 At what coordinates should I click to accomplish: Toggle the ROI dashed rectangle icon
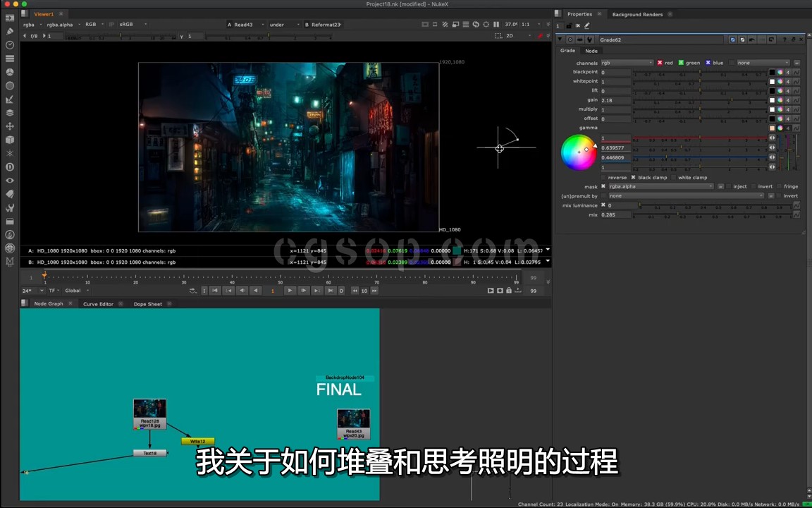pyautogui.click(x=498, y=36)
